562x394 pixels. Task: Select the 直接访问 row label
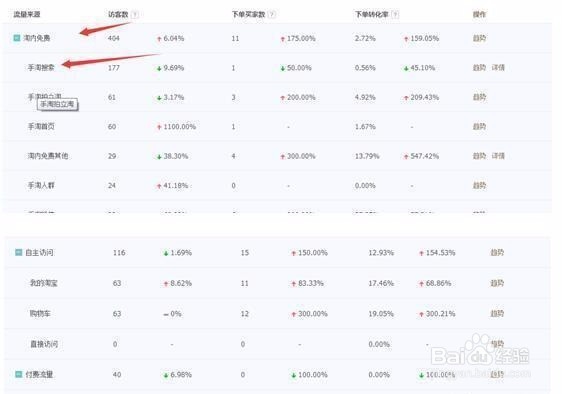[x=44, y=344]
